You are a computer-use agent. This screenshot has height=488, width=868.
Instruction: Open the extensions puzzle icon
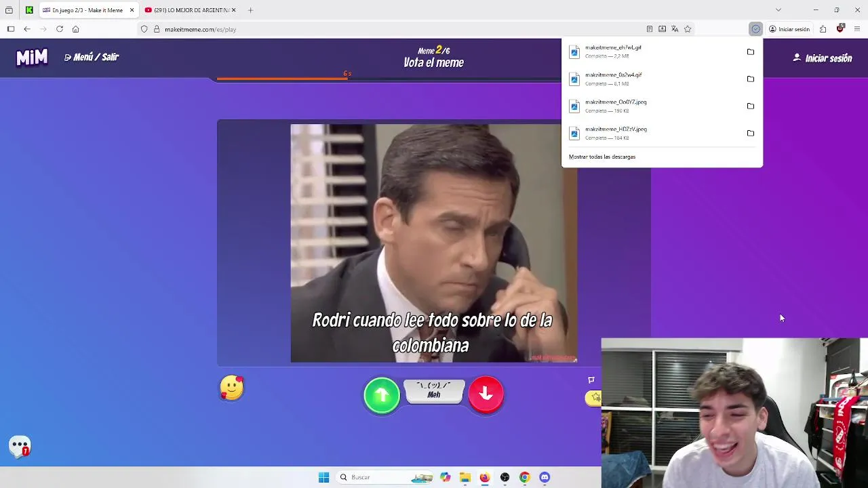[823, 29]
